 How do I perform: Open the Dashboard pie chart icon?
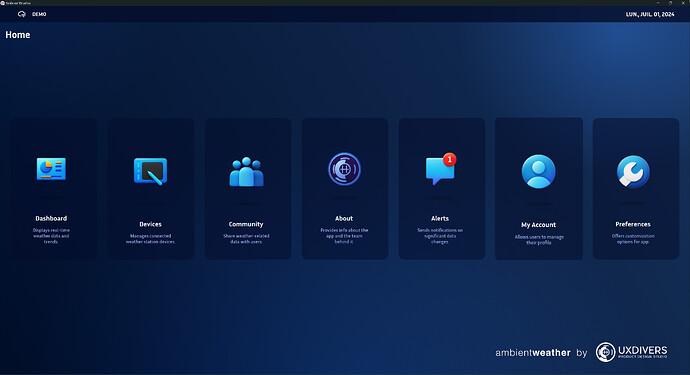[51, 169]
